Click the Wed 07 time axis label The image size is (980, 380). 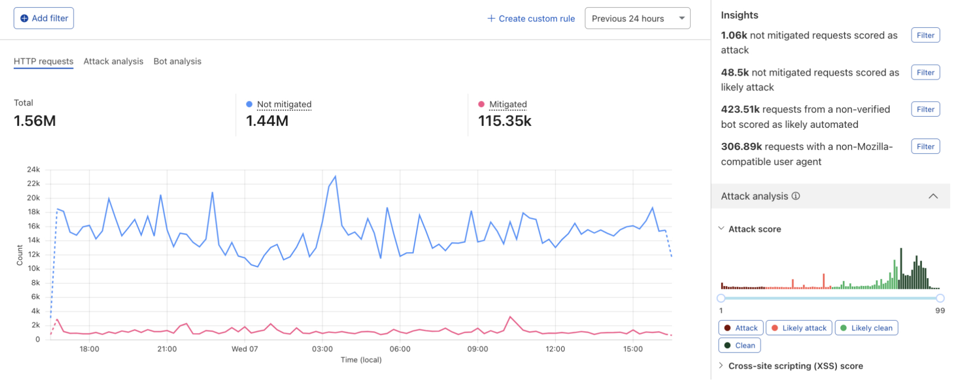(x=245, y=349)
